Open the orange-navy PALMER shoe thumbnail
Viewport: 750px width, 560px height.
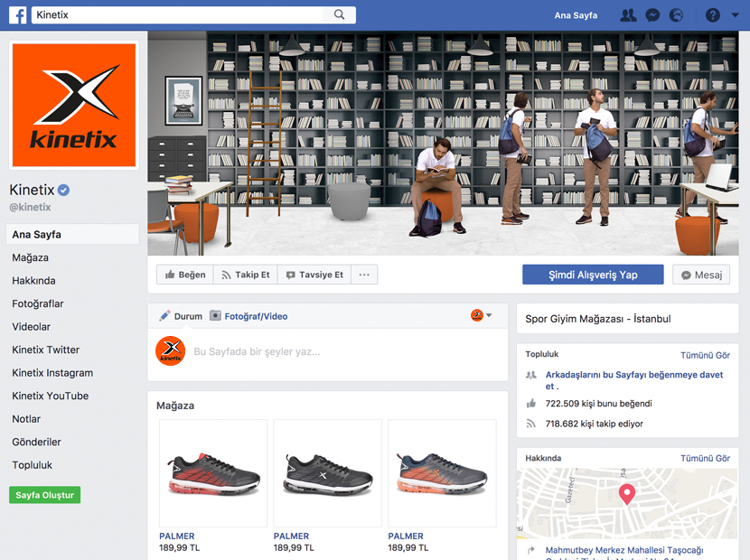click(442, 473)
